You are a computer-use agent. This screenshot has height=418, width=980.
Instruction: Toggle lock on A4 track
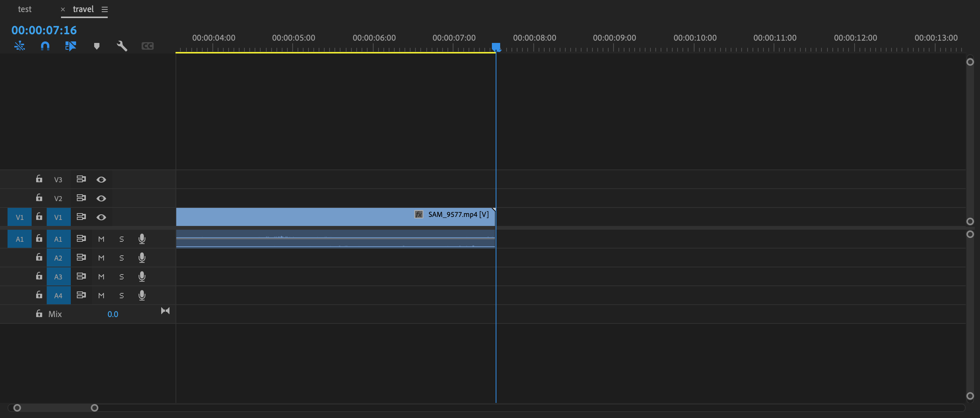click(x=39, y=295)
